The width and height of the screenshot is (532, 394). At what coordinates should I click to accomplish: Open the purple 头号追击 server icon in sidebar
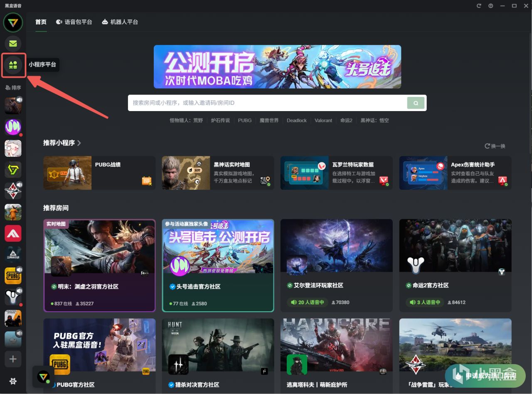pos(13,127)
